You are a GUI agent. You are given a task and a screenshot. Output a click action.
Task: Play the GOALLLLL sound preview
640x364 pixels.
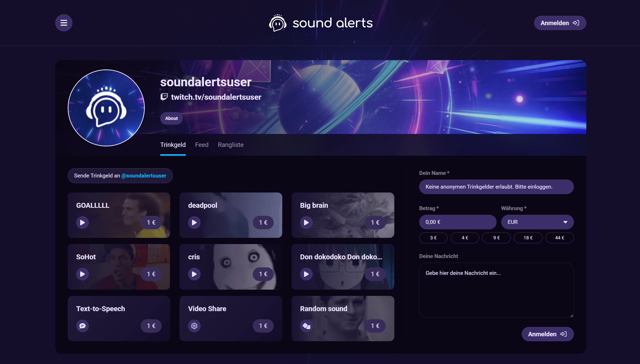coord(82,223)
